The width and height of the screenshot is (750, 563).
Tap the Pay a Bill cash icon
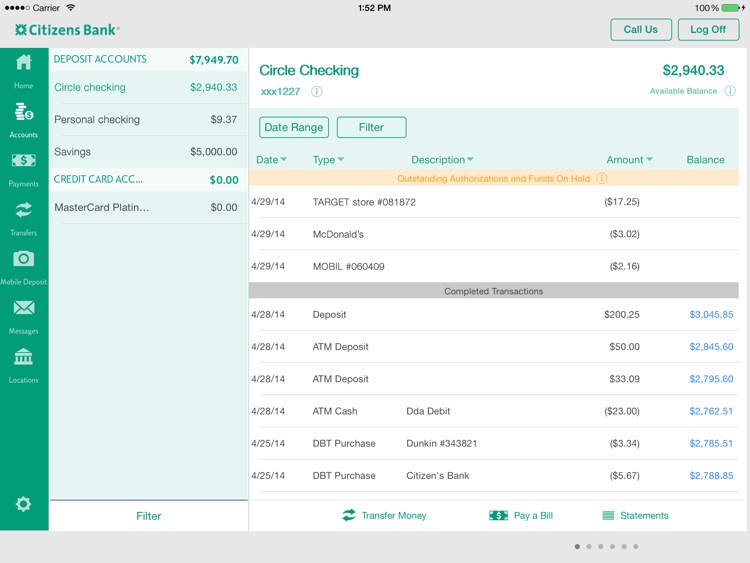498,515
